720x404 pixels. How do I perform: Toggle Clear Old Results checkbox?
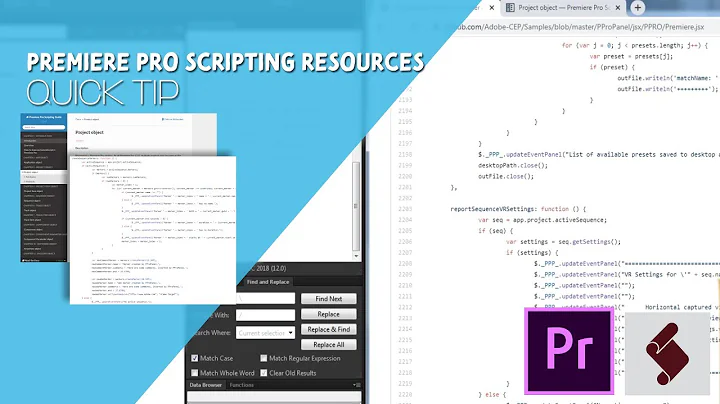pyautogui.click(x=264, y=373)
